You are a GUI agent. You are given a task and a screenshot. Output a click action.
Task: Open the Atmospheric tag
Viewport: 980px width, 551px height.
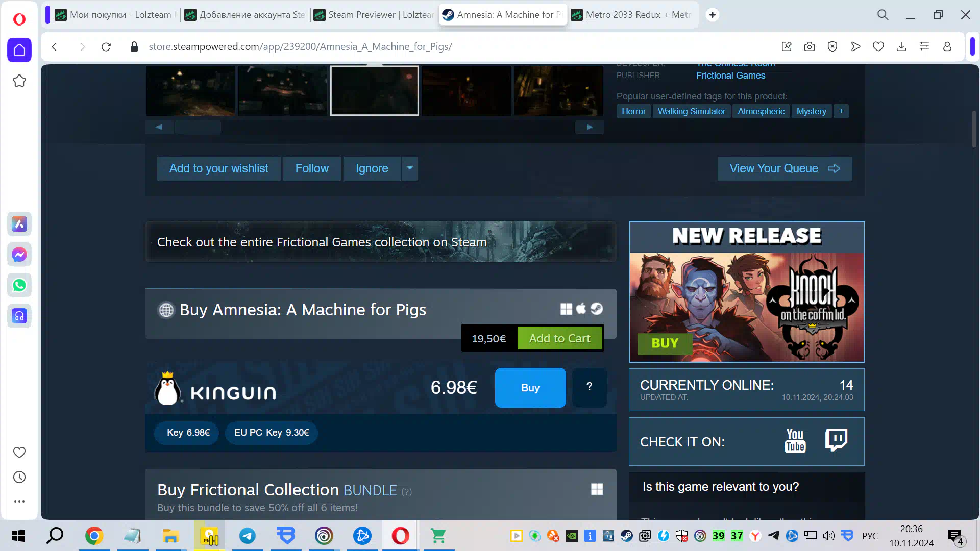click(761, 111)
